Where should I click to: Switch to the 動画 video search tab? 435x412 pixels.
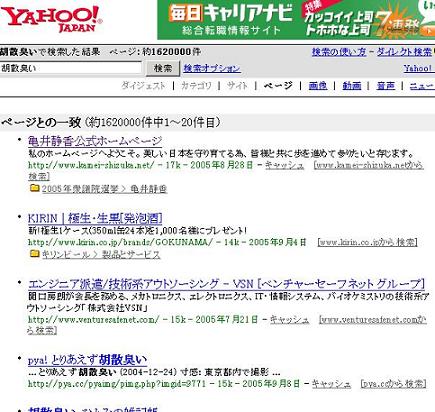tap(352, 86)
